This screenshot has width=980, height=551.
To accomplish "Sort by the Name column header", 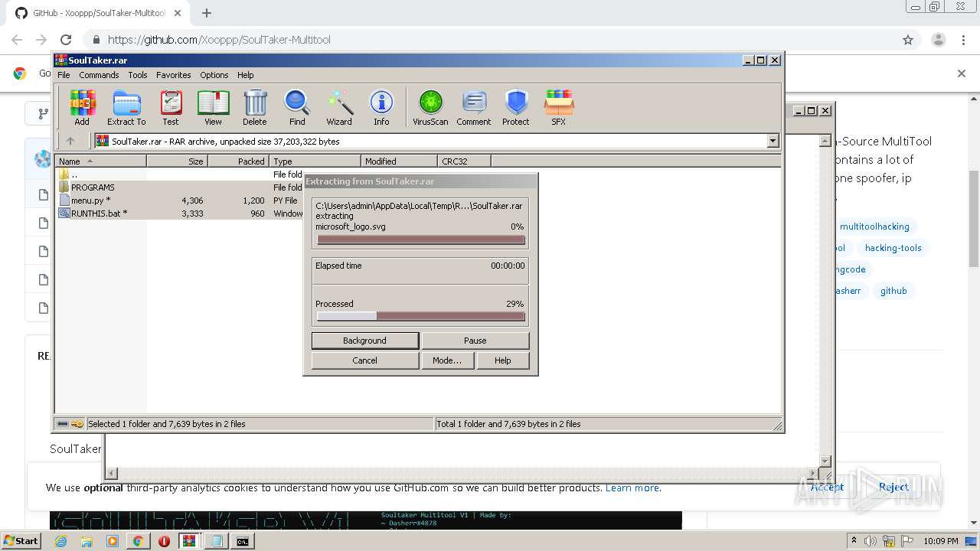I will 100,161.
